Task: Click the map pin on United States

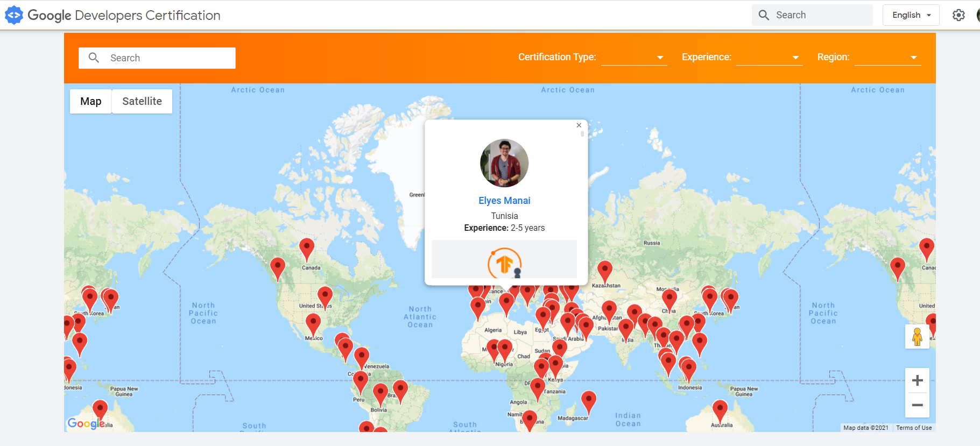Action: click(325, 299)
